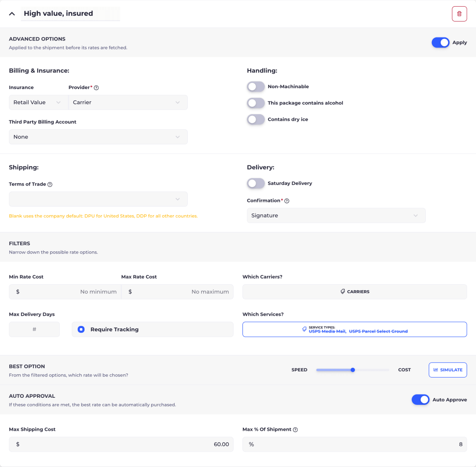
Task: Click the SPEED label of the slider
Action: point(299,370)
